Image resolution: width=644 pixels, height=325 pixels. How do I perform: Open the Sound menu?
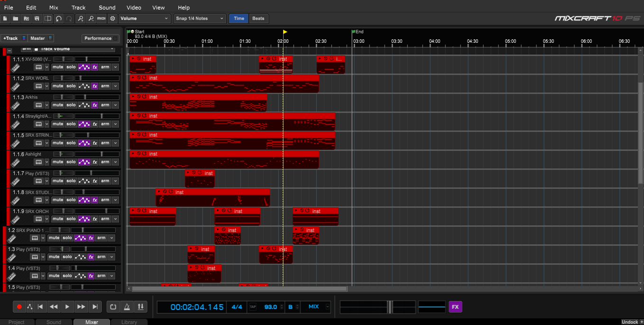tap(107, 8)
